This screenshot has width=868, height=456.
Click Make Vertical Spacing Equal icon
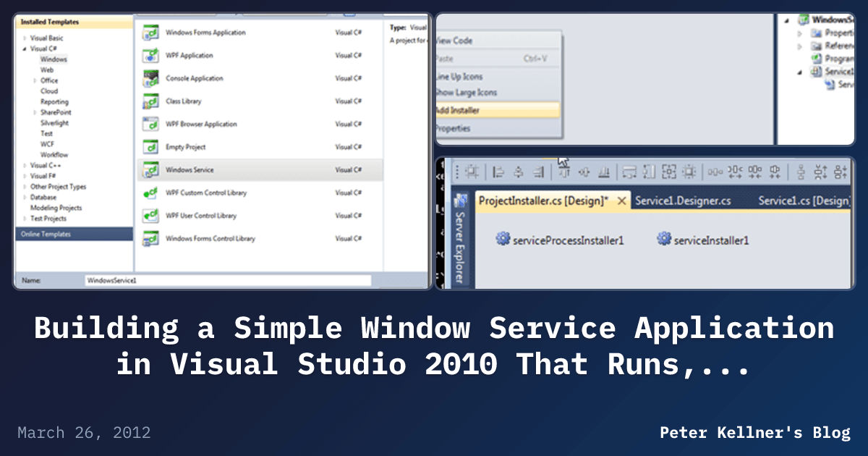pos(801,172)
